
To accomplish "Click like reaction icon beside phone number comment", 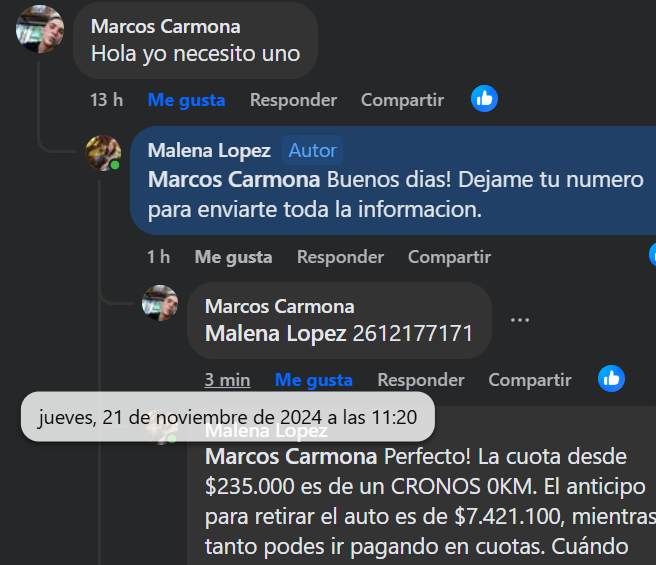I will (611, 378).
